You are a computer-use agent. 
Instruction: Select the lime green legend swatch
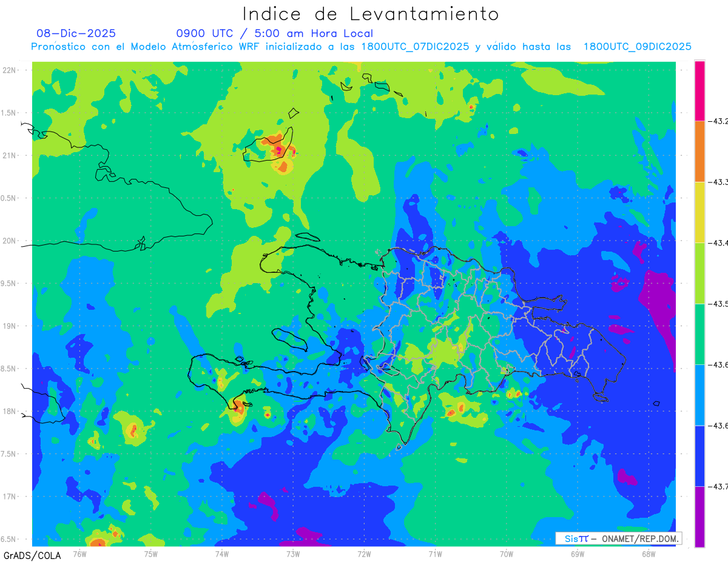[699, 273]
